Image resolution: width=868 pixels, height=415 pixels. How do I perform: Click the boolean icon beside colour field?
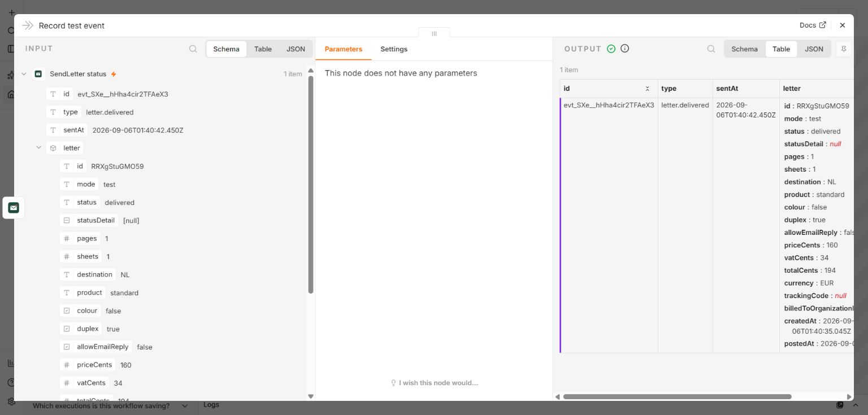click(67, 311)
